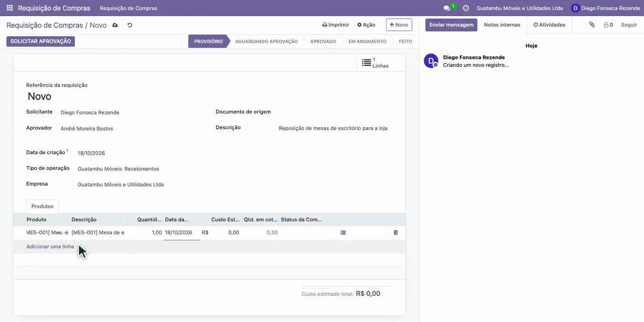
Task: Show help tooltip beside Data de criação
Action: pyautogui.click(x=67, y=150)
